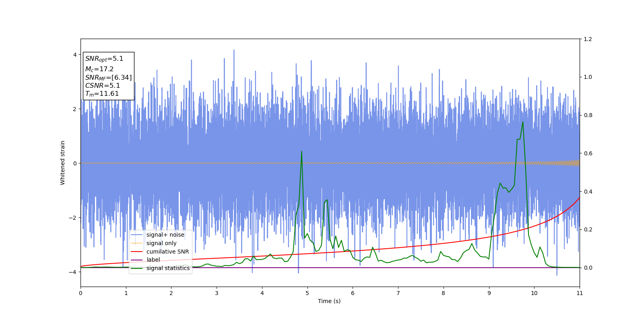Click right y-axis tick label 0.6

tap(588, 153)
